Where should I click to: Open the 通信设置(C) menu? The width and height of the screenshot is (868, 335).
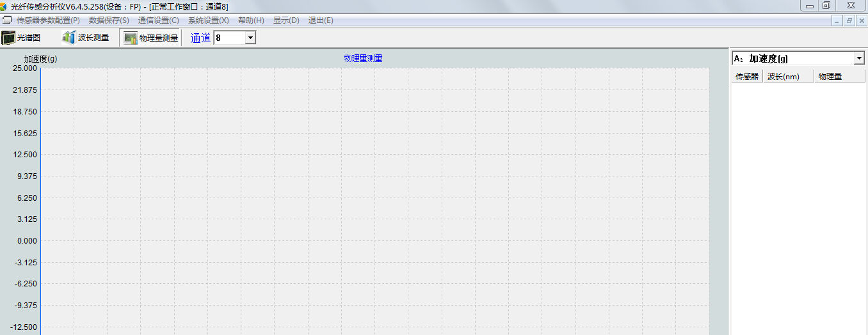point(158,20)
